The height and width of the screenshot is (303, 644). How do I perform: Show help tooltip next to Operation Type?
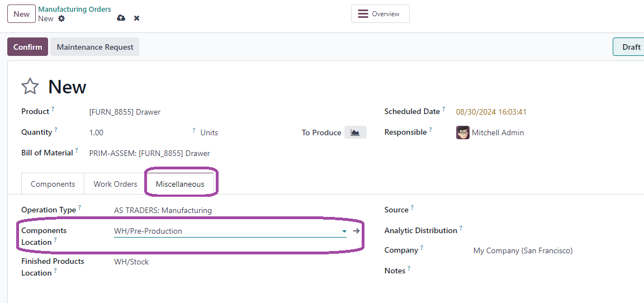80,208
